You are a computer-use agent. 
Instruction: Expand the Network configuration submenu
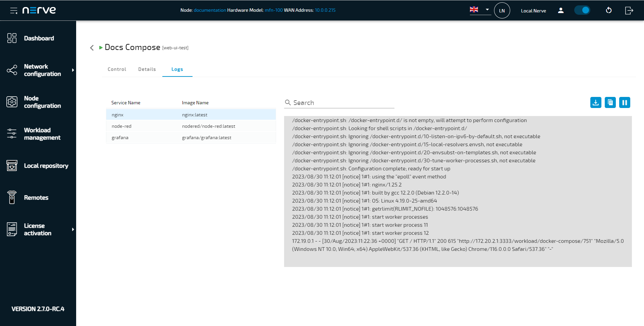click(x=73, y=70)
